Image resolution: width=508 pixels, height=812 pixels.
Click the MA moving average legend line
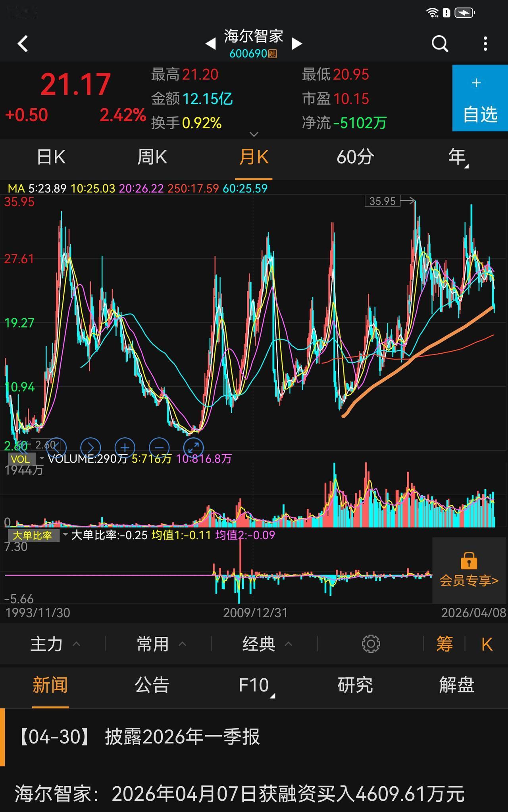click(x=137, y=188)
